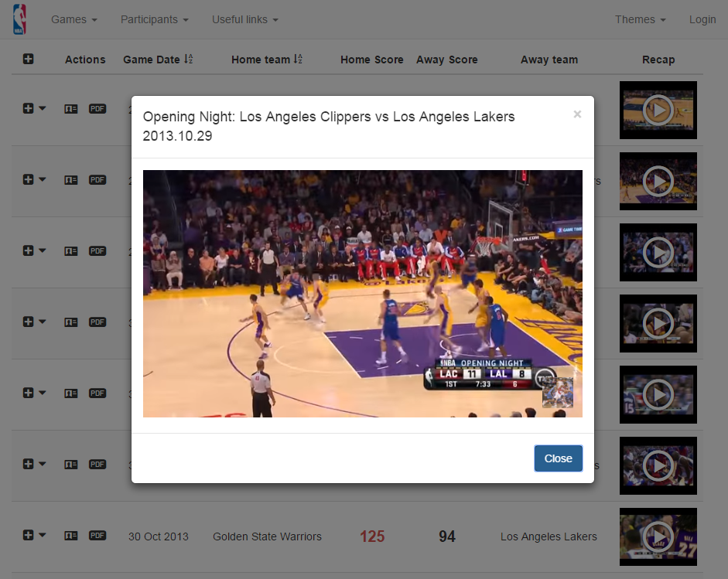Click the plus icon in Warriors row
728x579 pixels.
pos(28,536)
